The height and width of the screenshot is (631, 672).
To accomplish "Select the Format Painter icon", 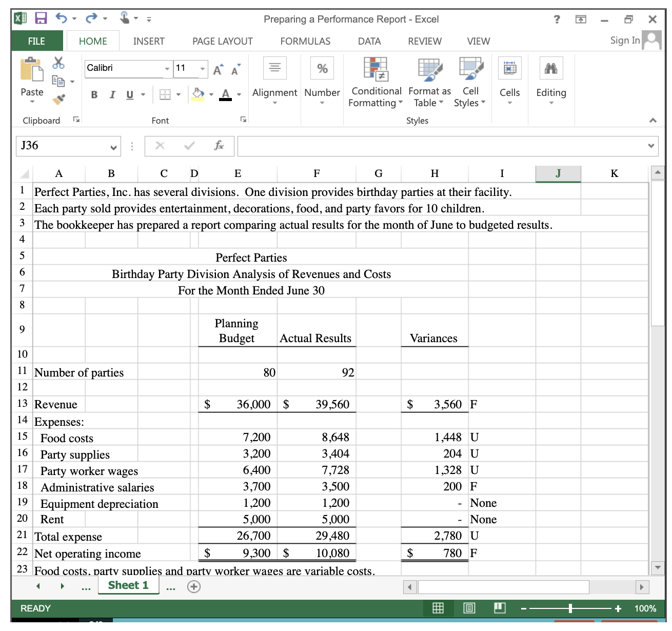I will pos(59,100).
